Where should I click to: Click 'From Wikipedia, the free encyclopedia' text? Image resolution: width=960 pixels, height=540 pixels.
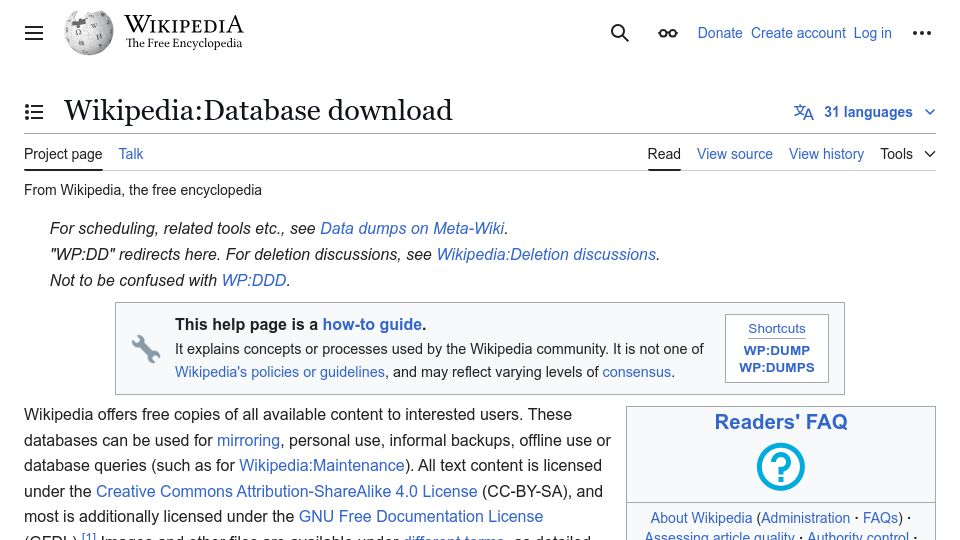click(x=143, y=190)
